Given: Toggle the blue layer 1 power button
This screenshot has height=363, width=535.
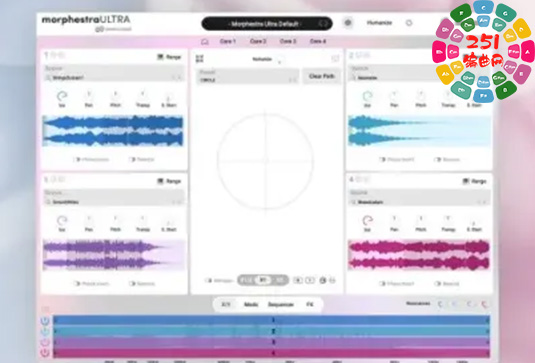Looking at the screenshot, I should (45, 321).
